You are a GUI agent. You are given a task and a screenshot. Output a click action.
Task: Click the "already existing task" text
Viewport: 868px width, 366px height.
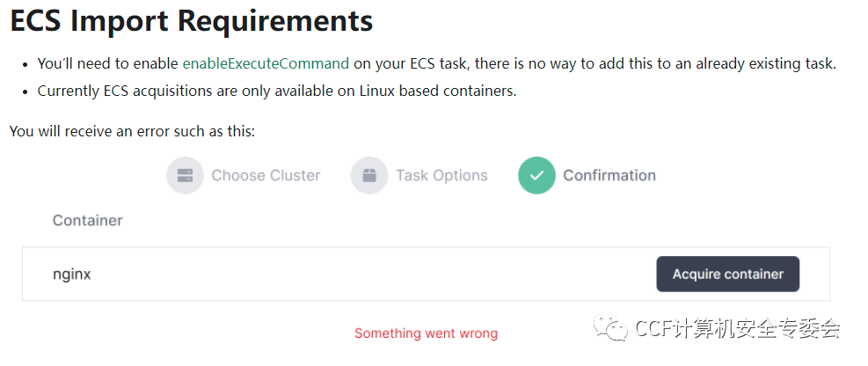point(762,63)
